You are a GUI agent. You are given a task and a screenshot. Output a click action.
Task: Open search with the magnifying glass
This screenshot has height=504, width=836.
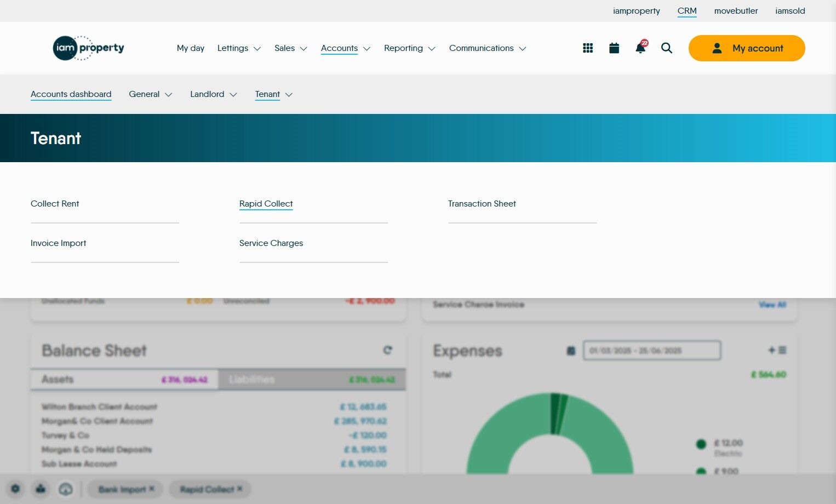coord(667,48)
